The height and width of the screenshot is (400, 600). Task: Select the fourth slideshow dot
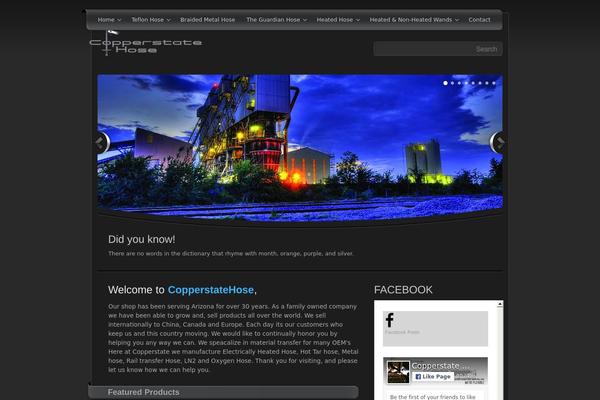point(466,83)
